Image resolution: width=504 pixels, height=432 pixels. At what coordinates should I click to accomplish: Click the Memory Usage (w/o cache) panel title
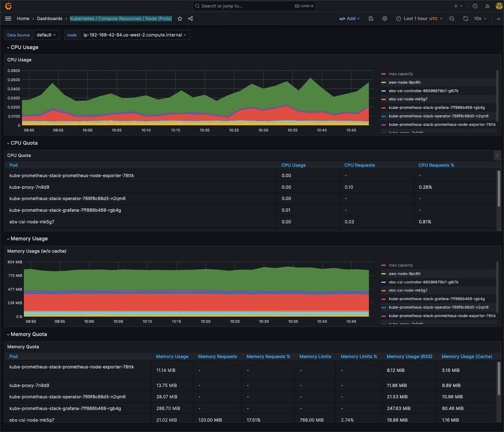pos(37,251)
